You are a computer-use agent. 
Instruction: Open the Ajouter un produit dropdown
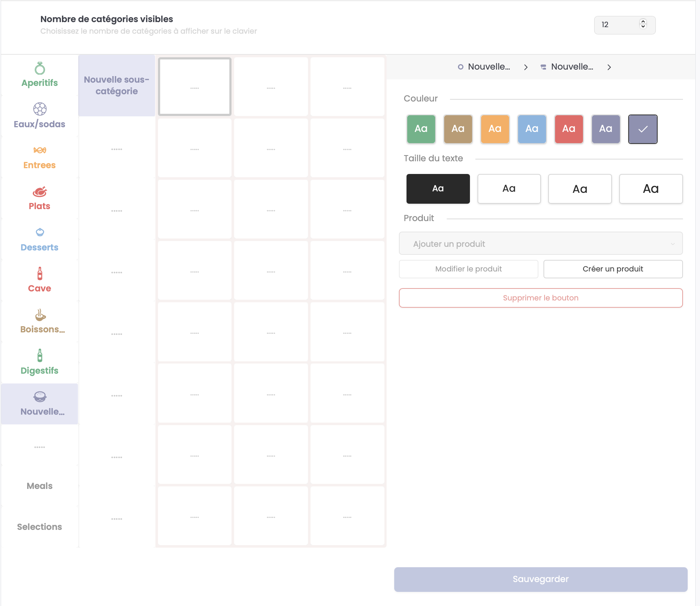540,244
